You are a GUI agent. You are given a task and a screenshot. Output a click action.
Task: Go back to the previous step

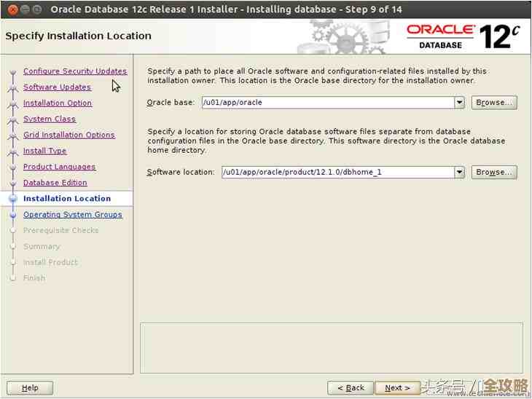coord(351,388)
